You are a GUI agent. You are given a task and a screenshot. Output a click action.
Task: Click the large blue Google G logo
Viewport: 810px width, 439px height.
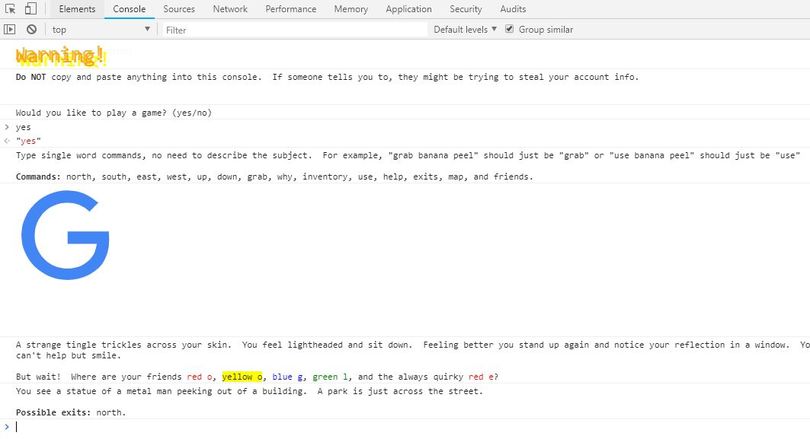(x=65, y=235)
